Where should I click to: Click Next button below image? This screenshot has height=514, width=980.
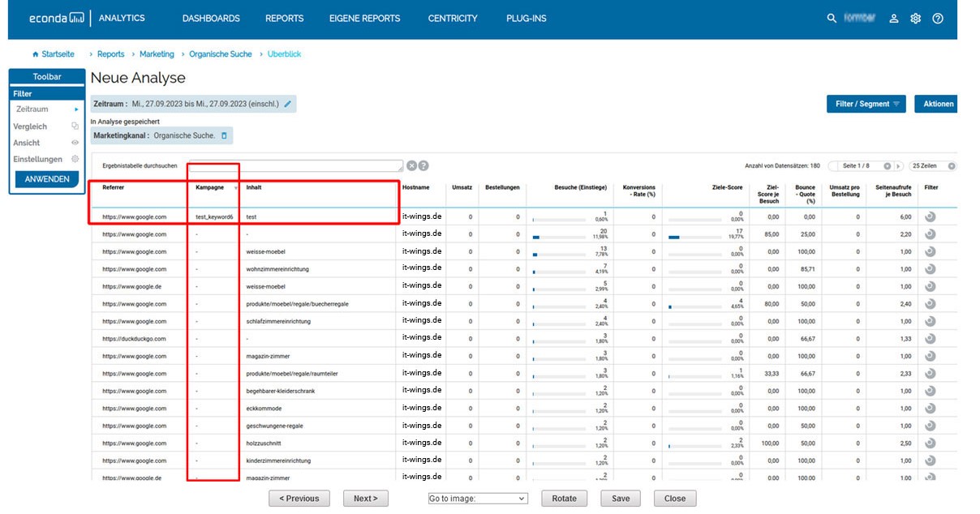coord(366,499)
